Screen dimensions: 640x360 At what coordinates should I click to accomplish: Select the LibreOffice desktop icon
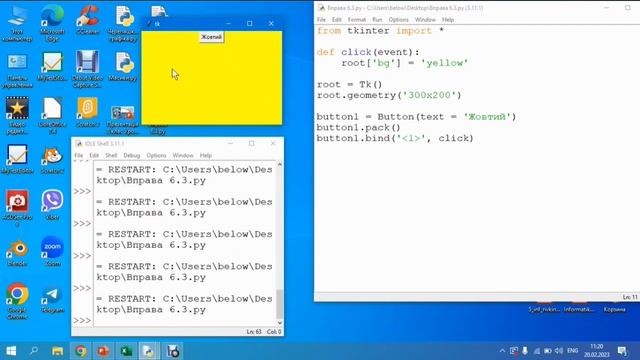(x=52, y=116)
